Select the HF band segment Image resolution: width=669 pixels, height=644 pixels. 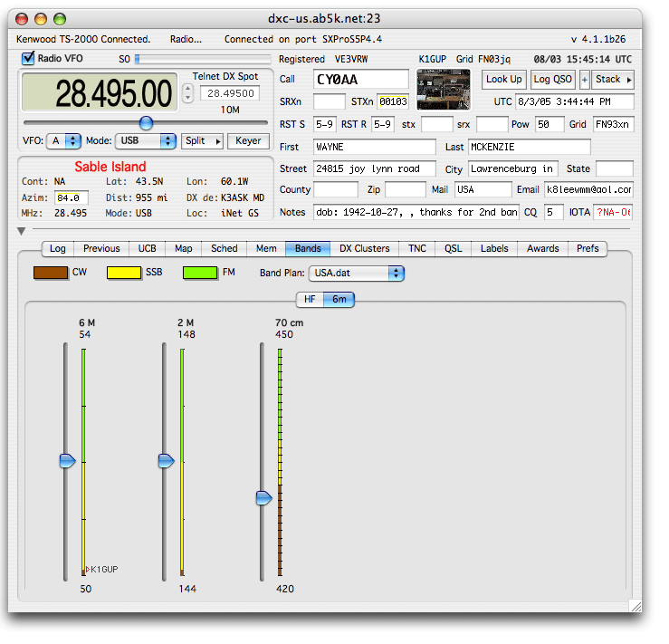pyautogui.click(x=310, y=299)
